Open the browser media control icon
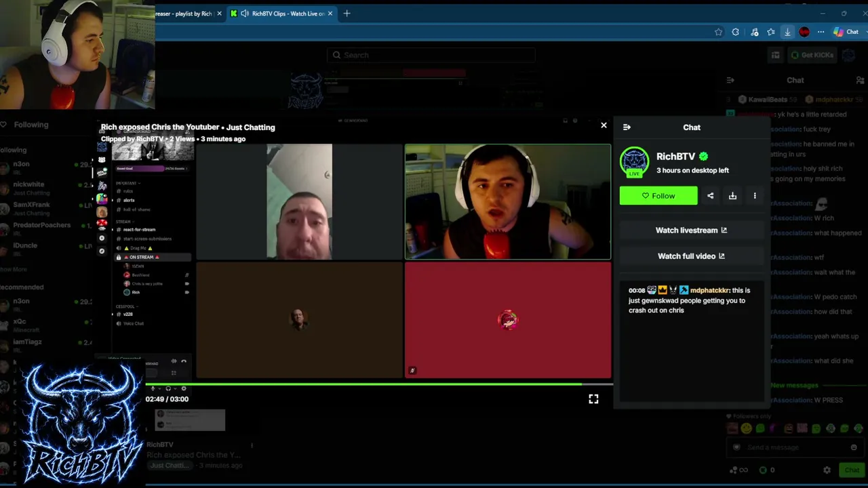The width and height of the screenshot is (868, 488). tap(754, 32)
